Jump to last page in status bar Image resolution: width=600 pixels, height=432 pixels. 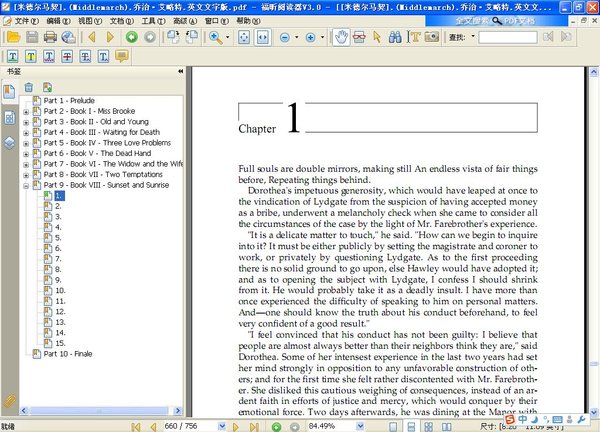coord(254,426)
